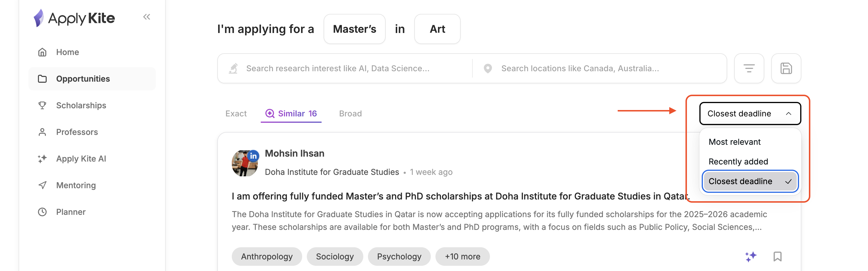
Task: Open Apply Kite AI assistant
Action: click(x=81, y=159)
